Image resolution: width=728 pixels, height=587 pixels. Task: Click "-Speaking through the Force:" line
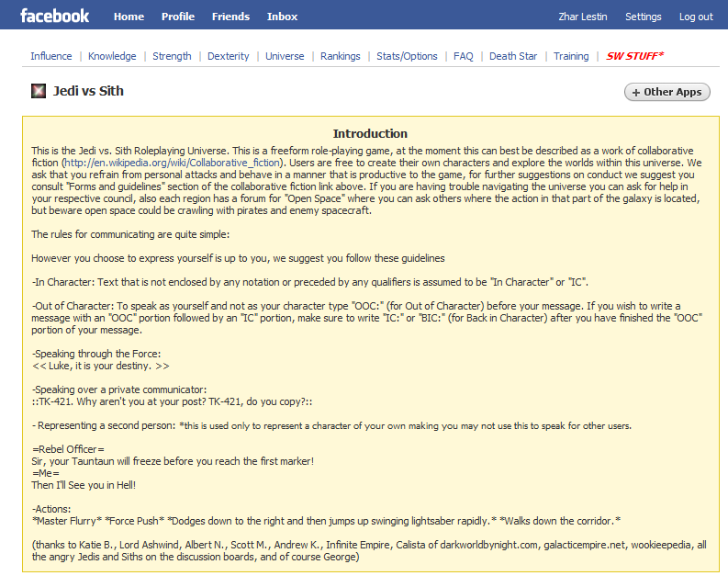pyautogui.click(x=96, y=354)
